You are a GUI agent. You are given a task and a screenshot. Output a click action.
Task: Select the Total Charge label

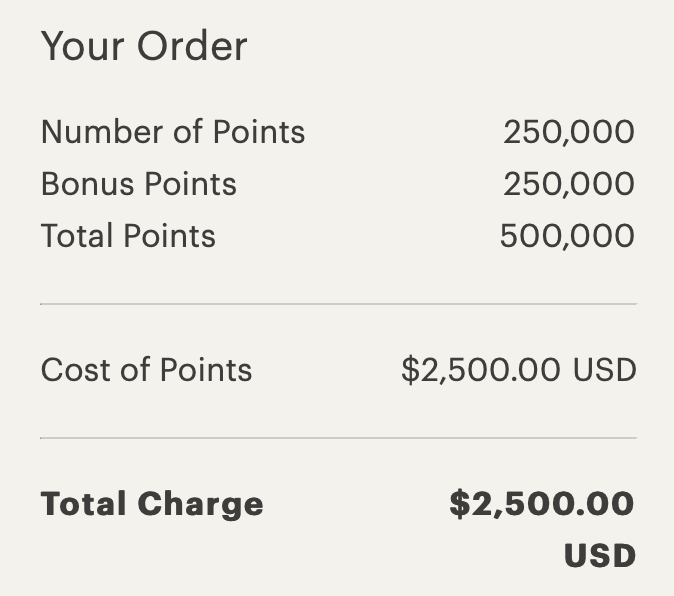pyautogui.click(x=152, y=504)
